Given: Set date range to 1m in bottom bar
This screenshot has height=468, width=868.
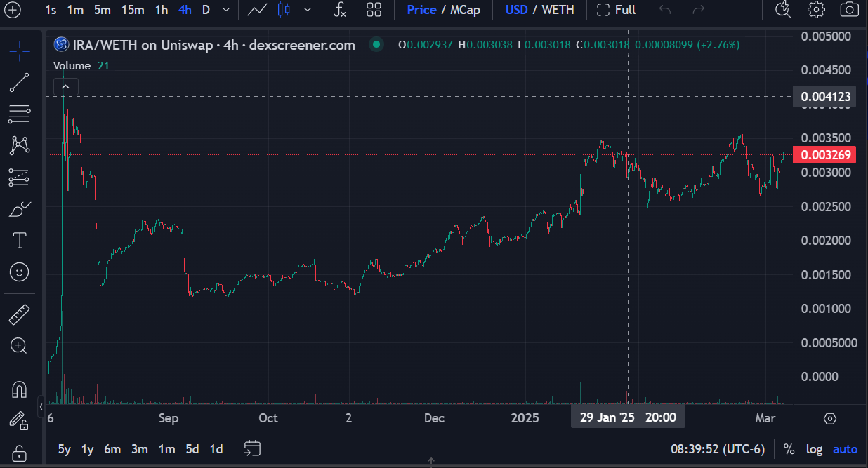Looking at the screenshot, I should [x=166, y=449].
